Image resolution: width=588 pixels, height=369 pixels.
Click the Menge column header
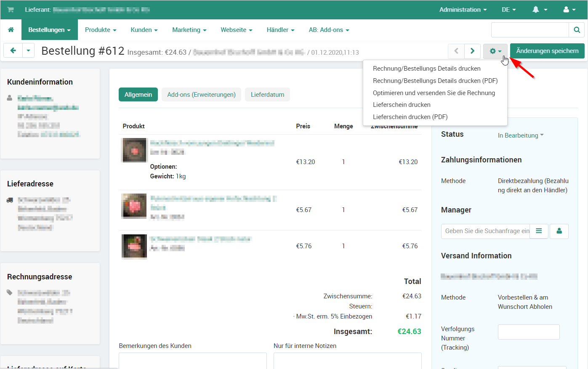coord(343,126)
